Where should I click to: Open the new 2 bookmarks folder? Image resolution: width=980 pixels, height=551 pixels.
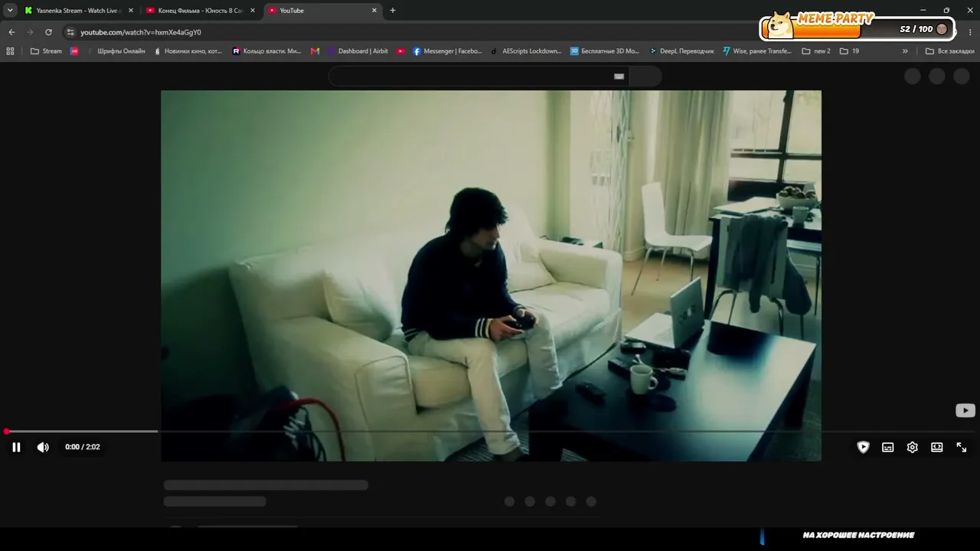coord(816,51)
